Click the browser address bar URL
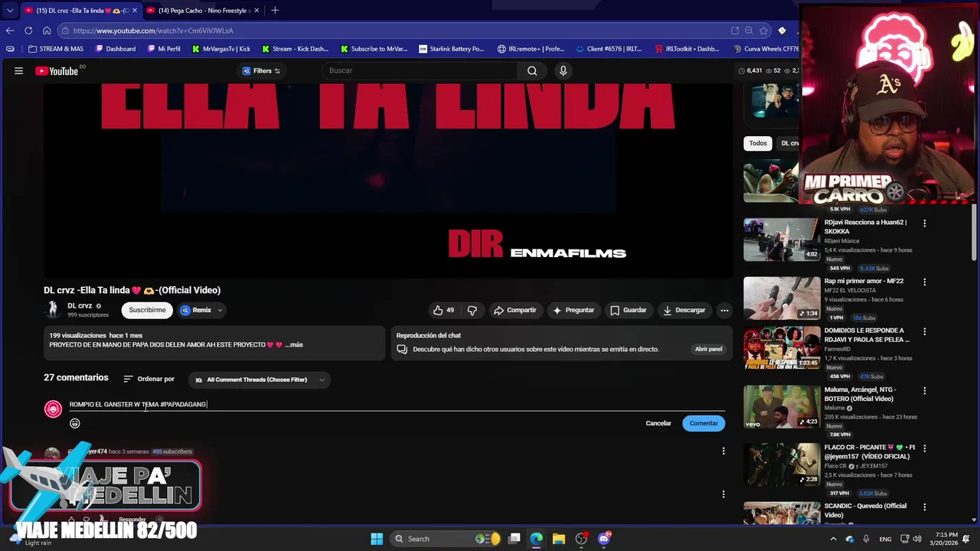Image resolution: width=980 pixels, height=551 pixels. point(153,31)
